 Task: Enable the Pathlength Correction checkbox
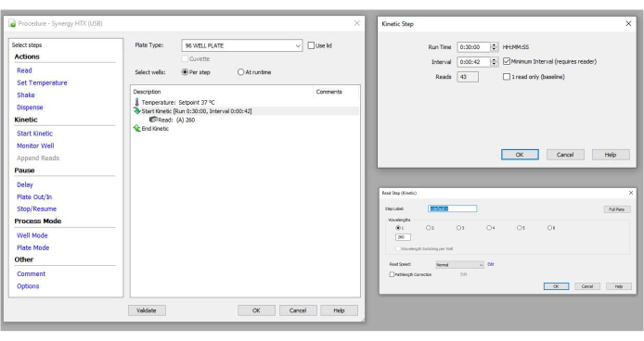[392, 274]
